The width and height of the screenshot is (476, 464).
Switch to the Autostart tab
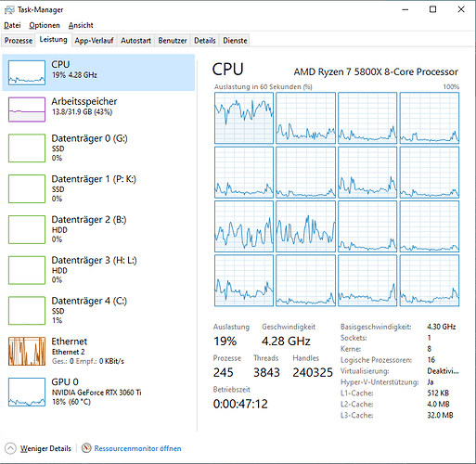pyautogui.click(x=135, y=41)
